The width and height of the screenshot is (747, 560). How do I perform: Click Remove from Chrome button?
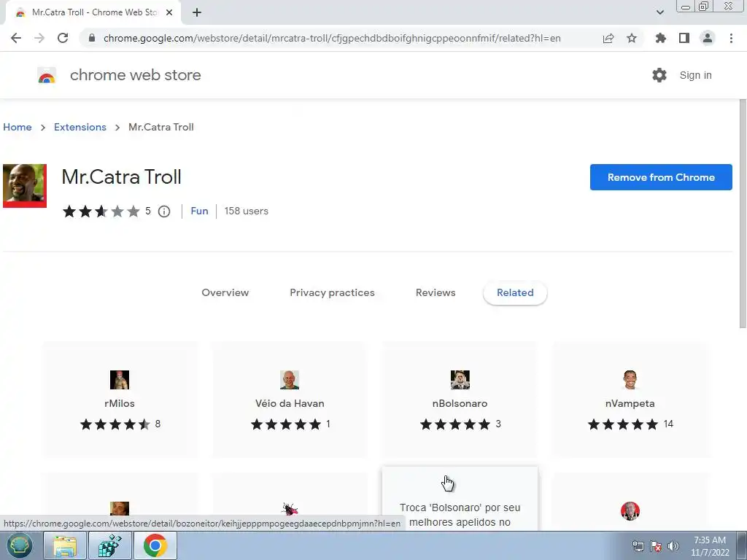pyautogui.click(x=661, y=177)
